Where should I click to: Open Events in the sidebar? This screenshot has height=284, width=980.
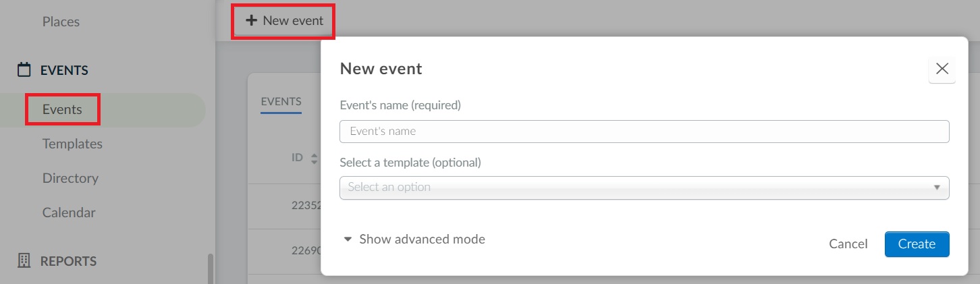tap(62, 110)
